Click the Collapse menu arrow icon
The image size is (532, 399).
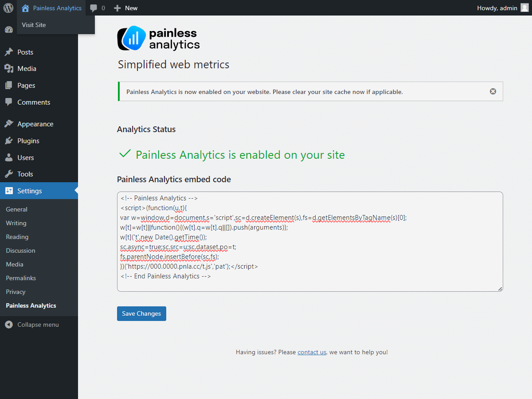tap(9, 325)
